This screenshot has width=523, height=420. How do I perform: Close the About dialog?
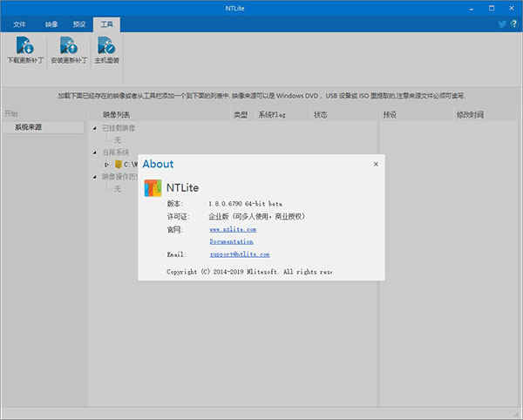point(376,164)
